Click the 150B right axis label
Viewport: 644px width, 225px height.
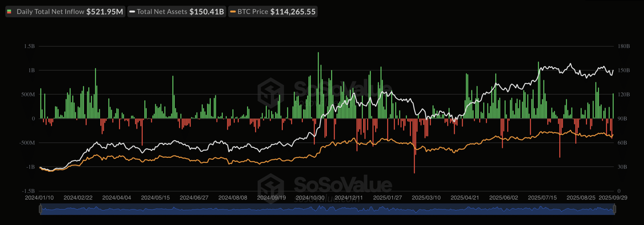point(624,70)
